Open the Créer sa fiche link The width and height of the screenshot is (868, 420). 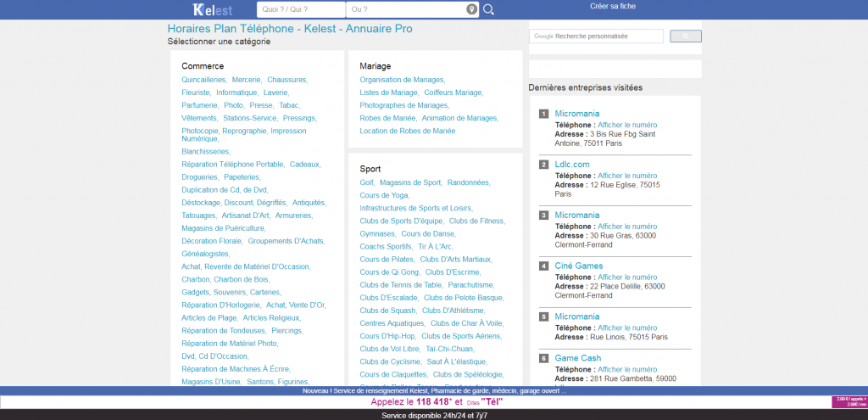(x=613, y=6)
